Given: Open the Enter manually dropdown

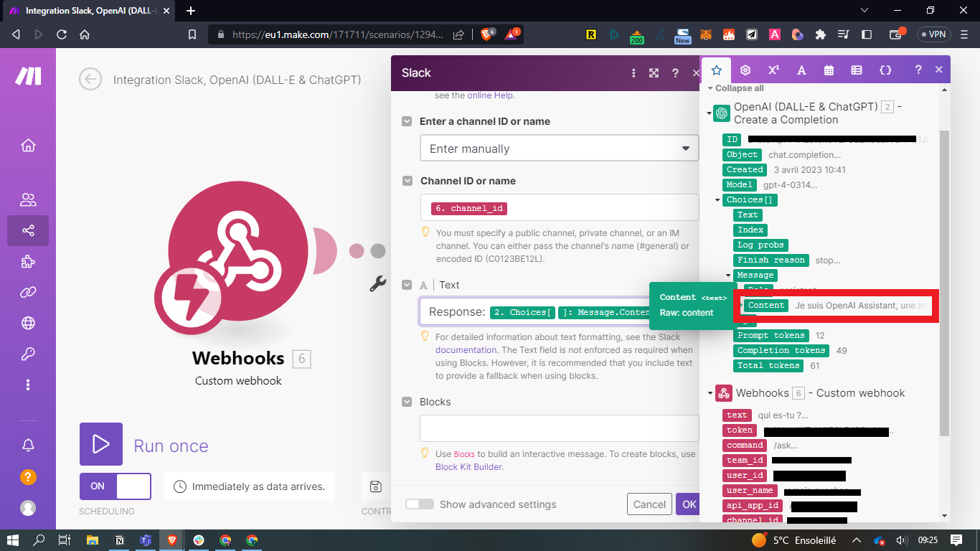Looking at the screenshot, I should tap(559, 149).
